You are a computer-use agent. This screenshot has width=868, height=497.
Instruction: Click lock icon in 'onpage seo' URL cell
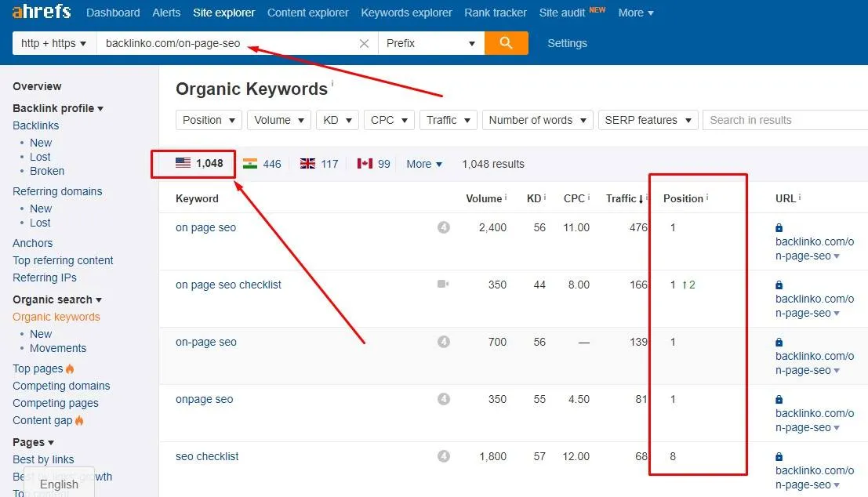(x=779, y=400)
